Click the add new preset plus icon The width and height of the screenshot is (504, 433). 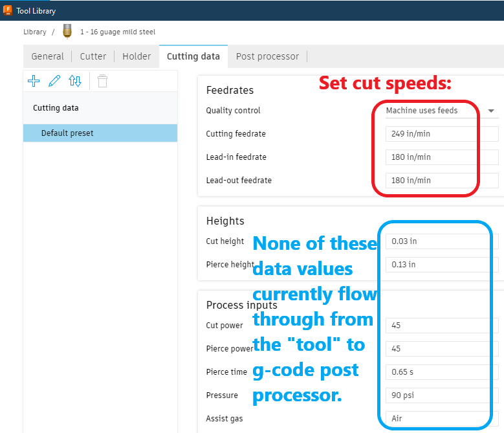(34, 81)
